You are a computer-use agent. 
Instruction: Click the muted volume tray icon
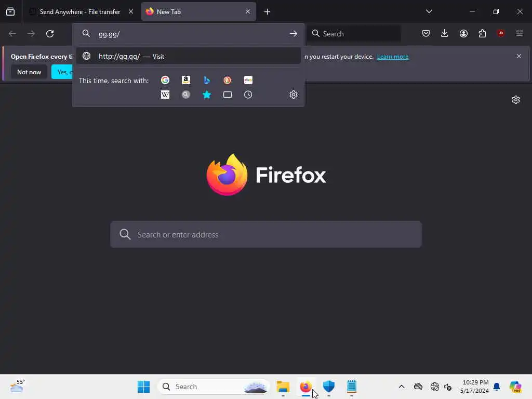447,387
